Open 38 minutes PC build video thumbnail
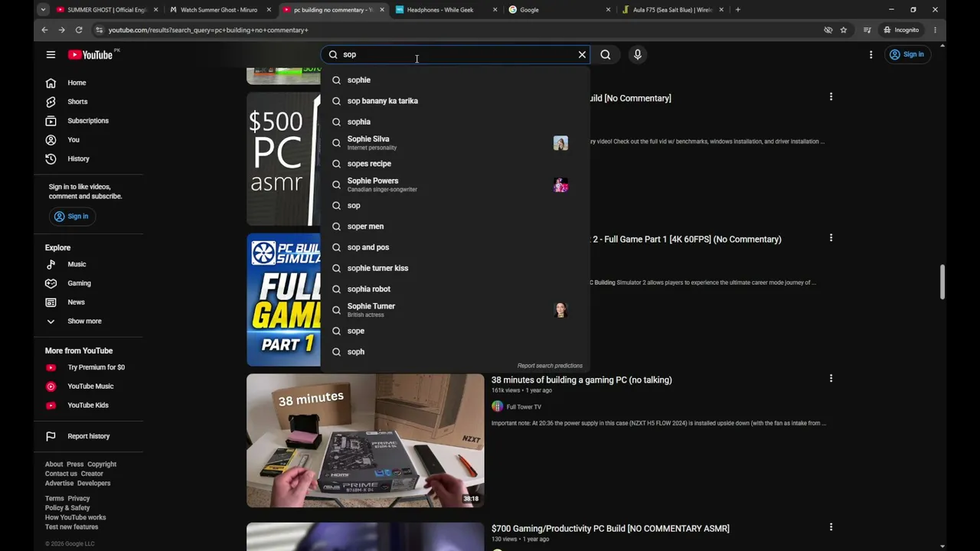The width and height of the screenshot is (980, 551). pos(365,441)
